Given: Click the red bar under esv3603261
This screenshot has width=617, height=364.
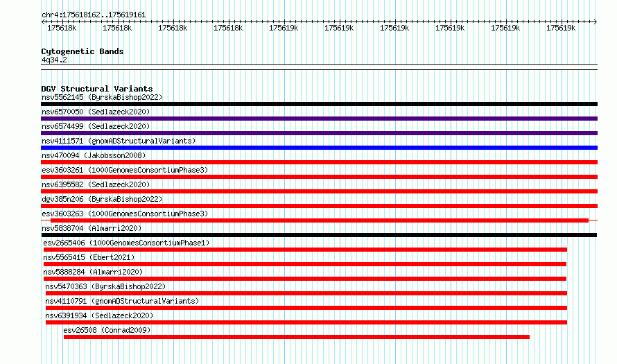Looking at the screenshot, I should (319, 177).
